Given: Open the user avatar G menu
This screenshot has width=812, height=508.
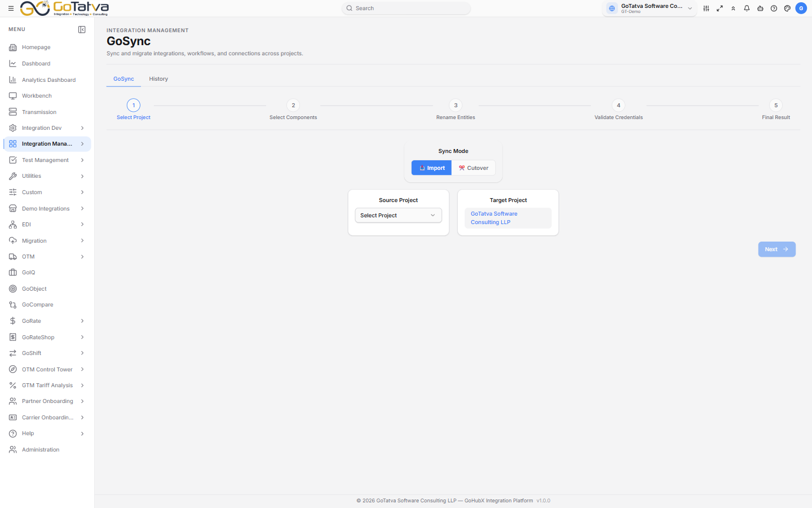Looking at the screenshot, I should (x=801, y=8).
